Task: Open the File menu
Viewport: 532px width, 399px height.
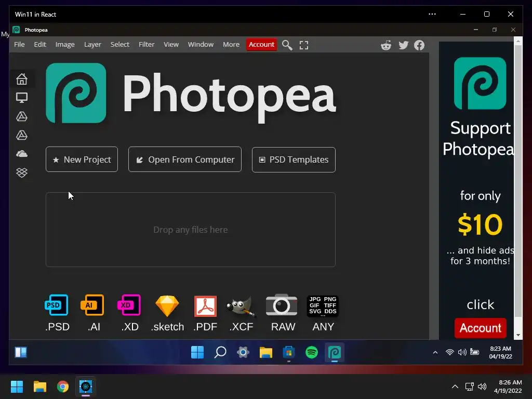Action: (x=19, y=45)
